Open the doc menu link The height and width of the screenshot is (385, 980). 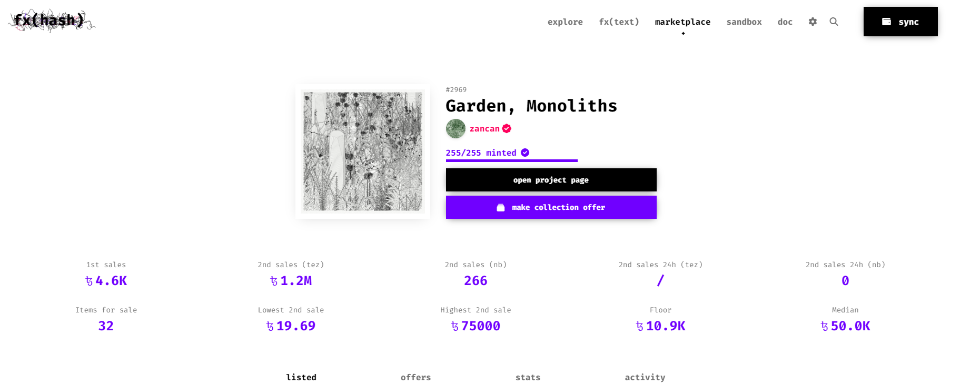click(x=785, y=22)
